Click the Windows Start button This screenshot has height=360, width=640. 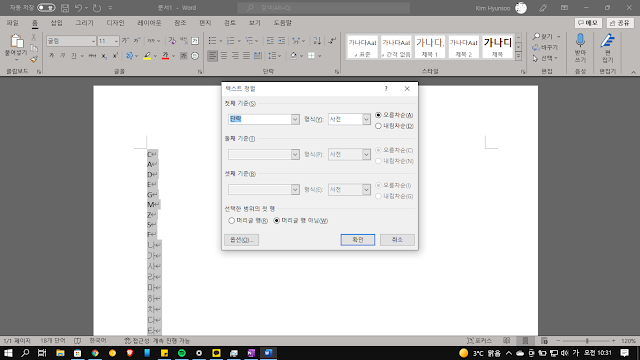(8, 353)
